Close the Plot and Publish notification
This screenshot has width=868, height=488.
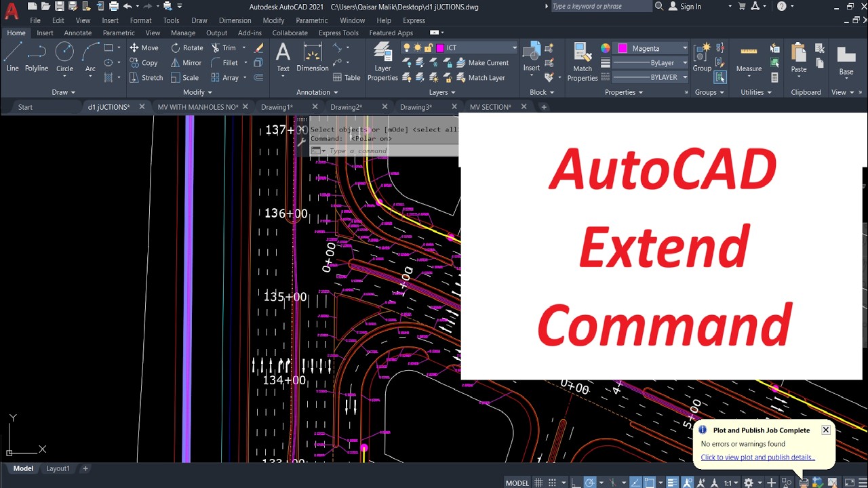825,430
